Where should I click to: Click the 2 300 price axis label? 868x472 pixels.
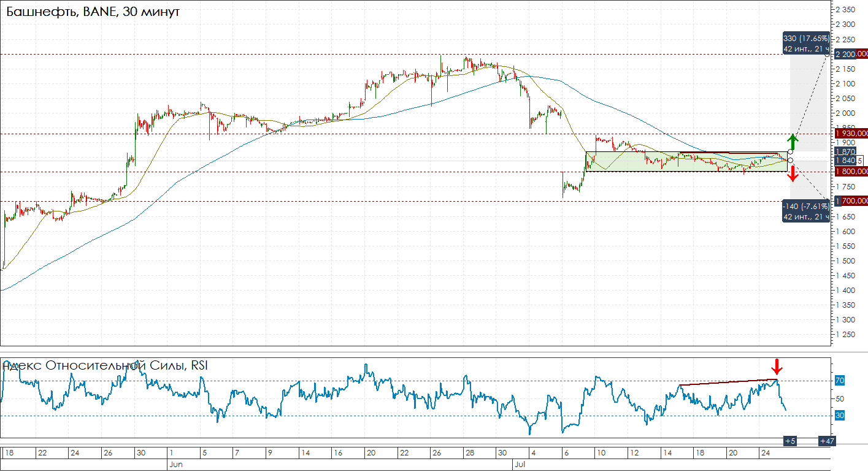click(x=845, y=25)
